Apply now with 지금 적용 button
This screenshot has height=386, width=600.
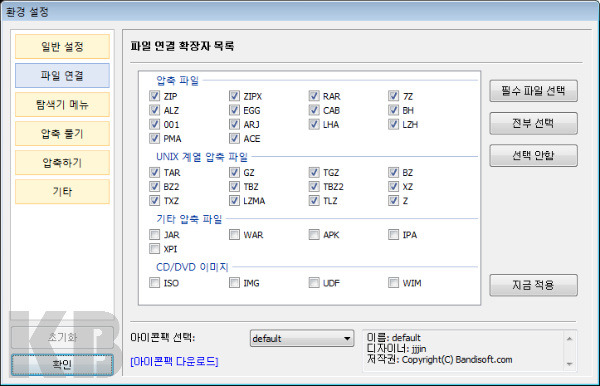tap(533, 285)
